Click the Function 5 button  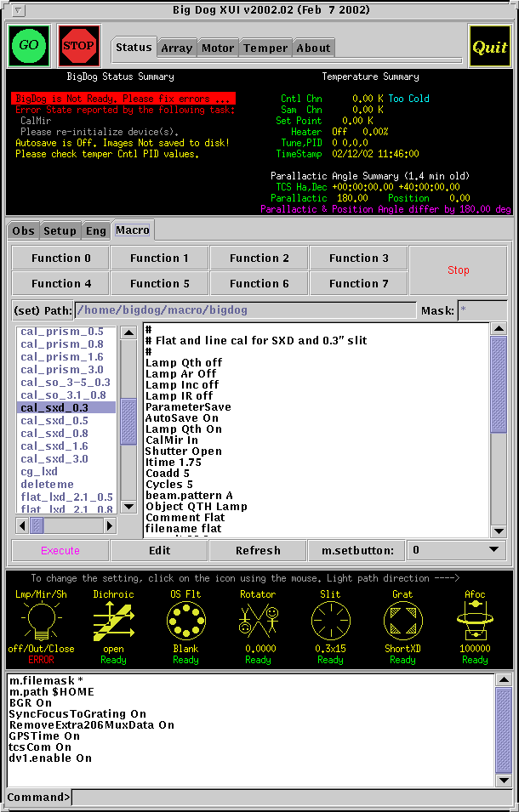pos(160,283)
